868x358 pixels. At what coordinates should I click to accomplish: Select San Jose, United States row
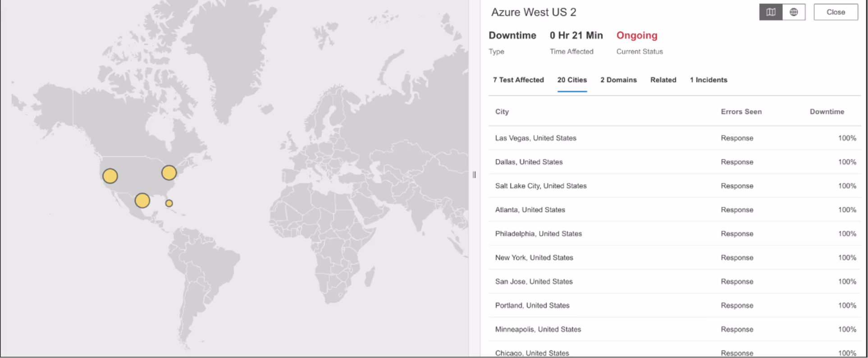(x=675, y=281)
